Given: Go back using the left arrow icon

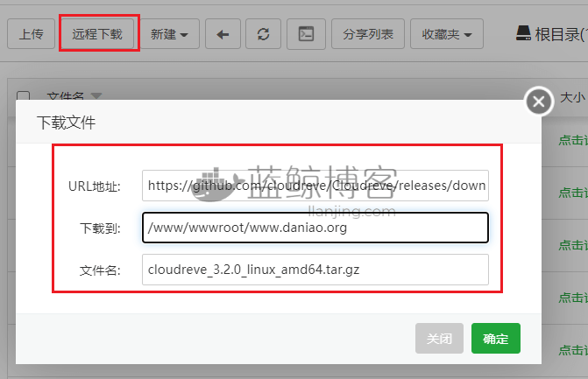Looking at the screenshot, I should click(x=223, y=35).
